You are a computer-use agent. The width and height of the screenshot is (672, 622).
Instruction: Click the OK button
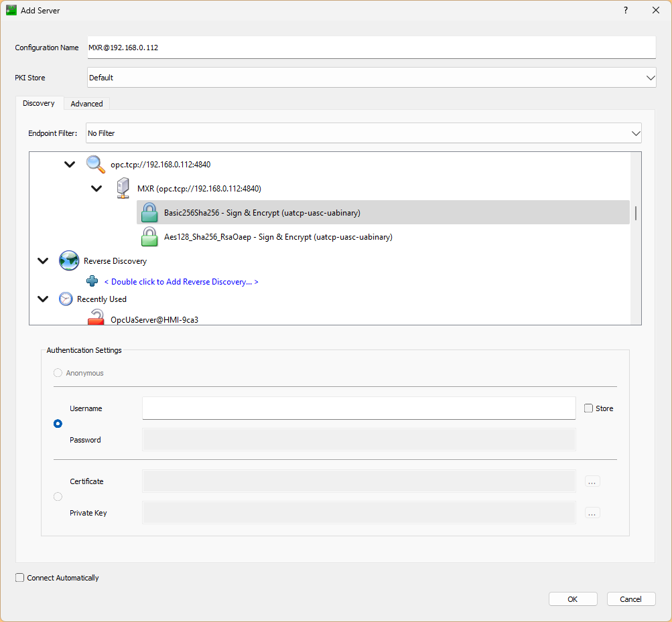click(573, 599)
